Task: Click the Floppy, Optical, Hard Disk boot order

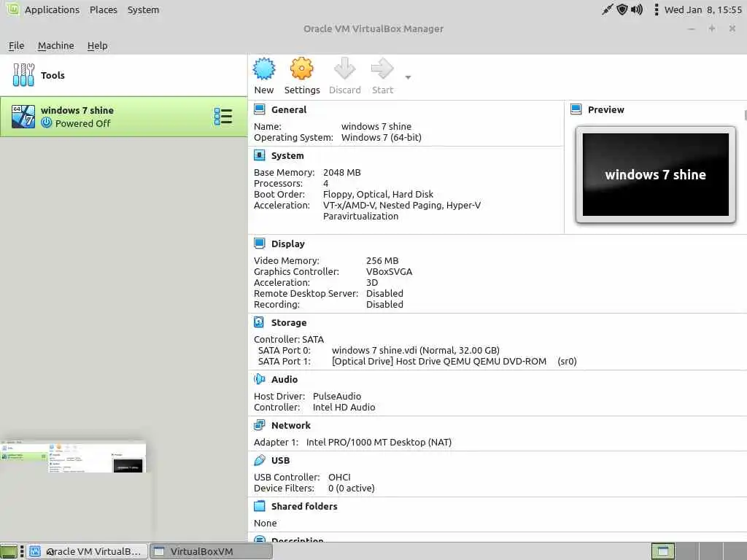Action: [378, 194]
